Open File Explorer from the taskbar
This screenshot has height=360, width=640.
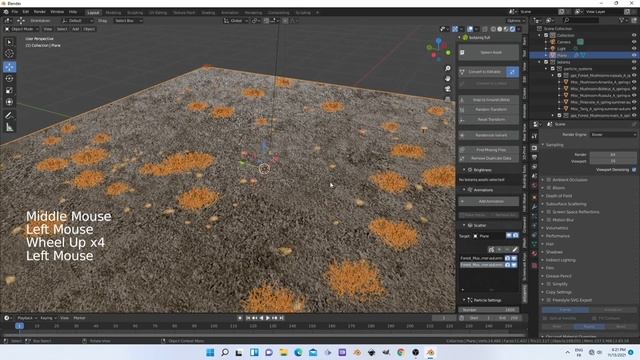(x=284, y=352)
